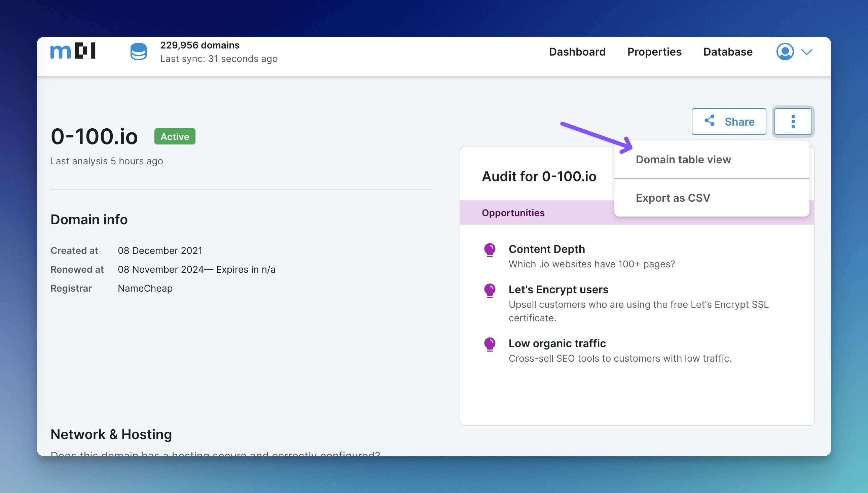Click the lightbulb icon beside Content Depth
The height and width of the screenshot is (493, 868).
[490, 250]
